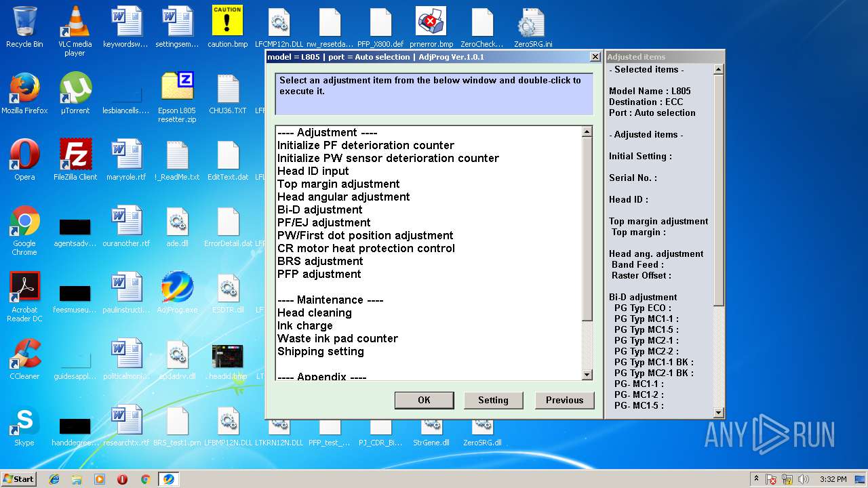Select the !_ReadMe.txt file
The height and width of the screenshot is (488, 868).
(x=177, y=160)
